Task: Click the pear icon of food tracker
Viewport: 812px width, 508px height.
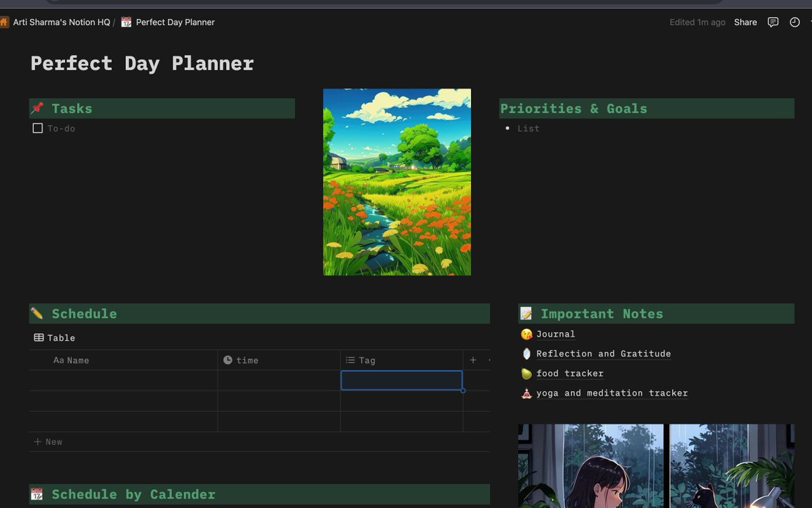Action: [526, 373]
